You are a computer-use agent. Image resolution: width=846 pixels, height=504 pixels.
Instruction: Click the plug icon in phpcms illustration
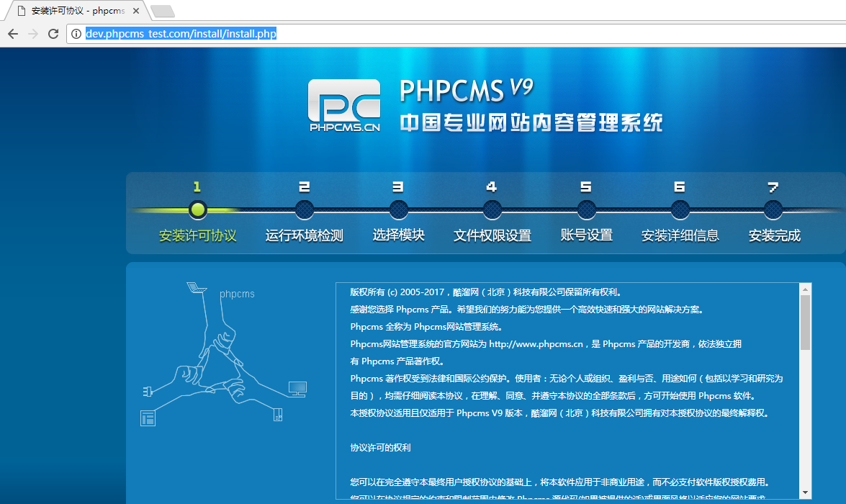tap(148, 391)
